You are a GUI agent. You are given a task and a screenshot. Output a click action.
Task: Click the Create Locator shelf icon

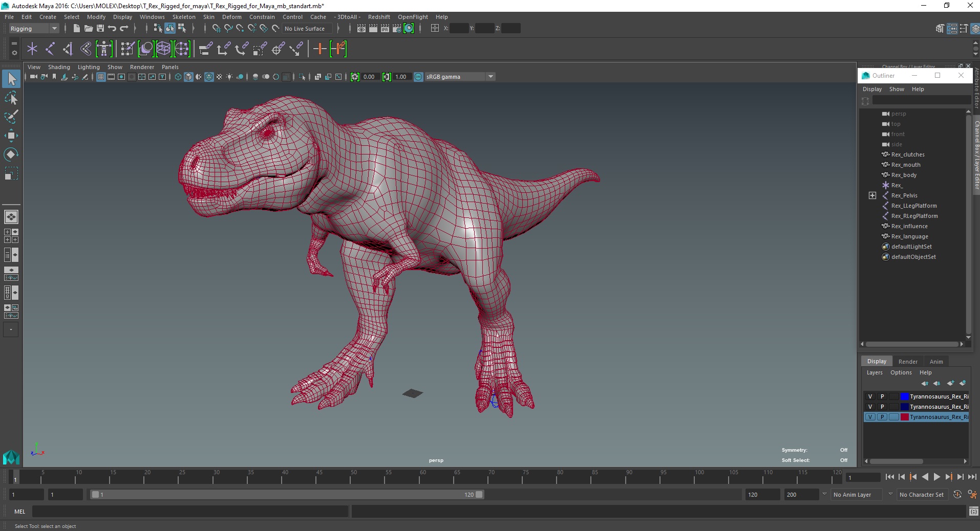32,49
